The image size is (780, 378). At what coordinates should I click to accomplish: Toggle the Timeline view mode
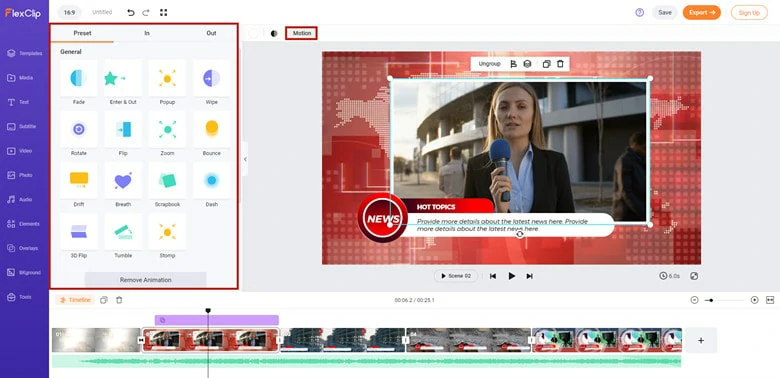pos(75,300)
